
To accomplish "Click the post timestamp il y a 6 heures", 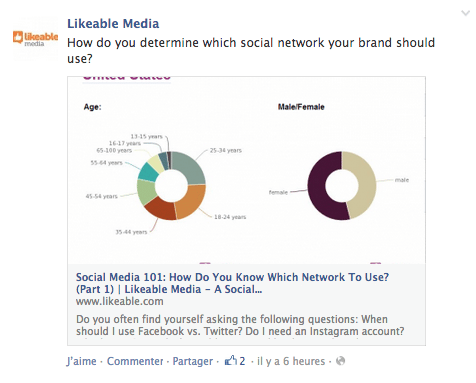I will [x=291, y=361].
